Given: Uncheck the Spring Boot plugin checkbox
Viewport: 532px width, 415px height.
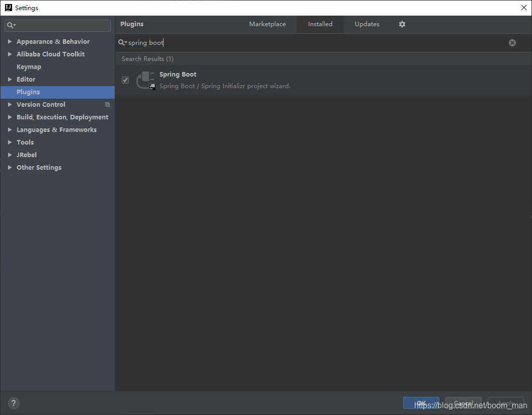Looking at the screenshot, I should tap(125, 80).
